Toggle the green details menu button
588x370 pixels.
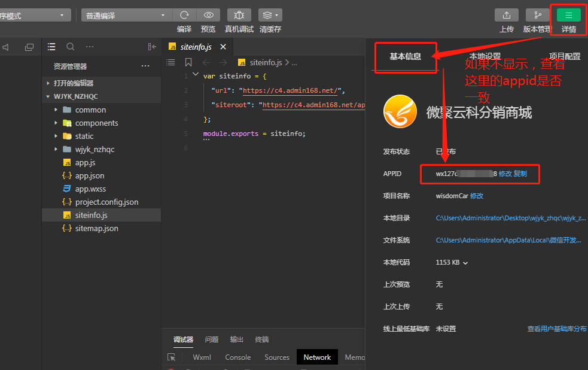[x=568, y=15]
